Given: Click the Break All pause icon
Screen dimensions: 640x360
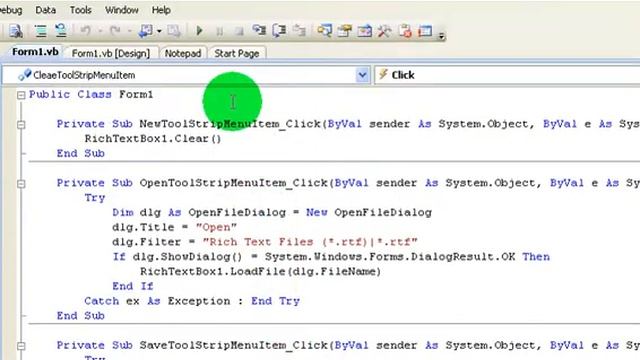Looking at the screenshot, I should pos(220,31).
